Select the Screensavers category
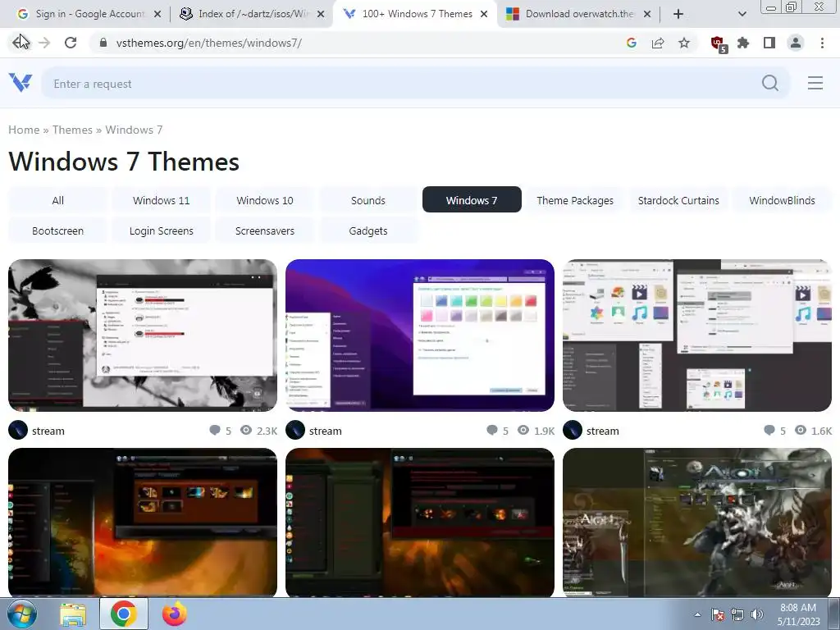Viewport: 840px width, 630px height. [265, 231]
